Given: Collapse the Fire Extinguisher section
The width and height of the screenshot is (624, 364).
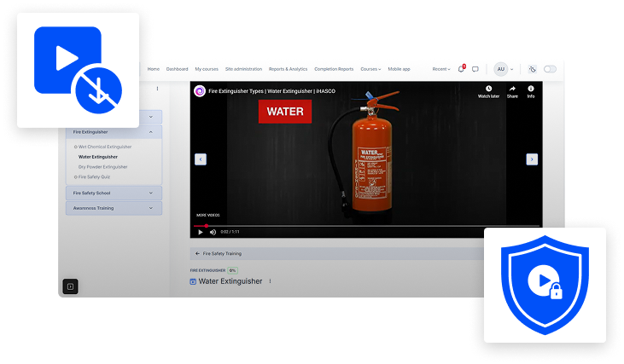Looking at the screenshot, I should tap(114, 132).
